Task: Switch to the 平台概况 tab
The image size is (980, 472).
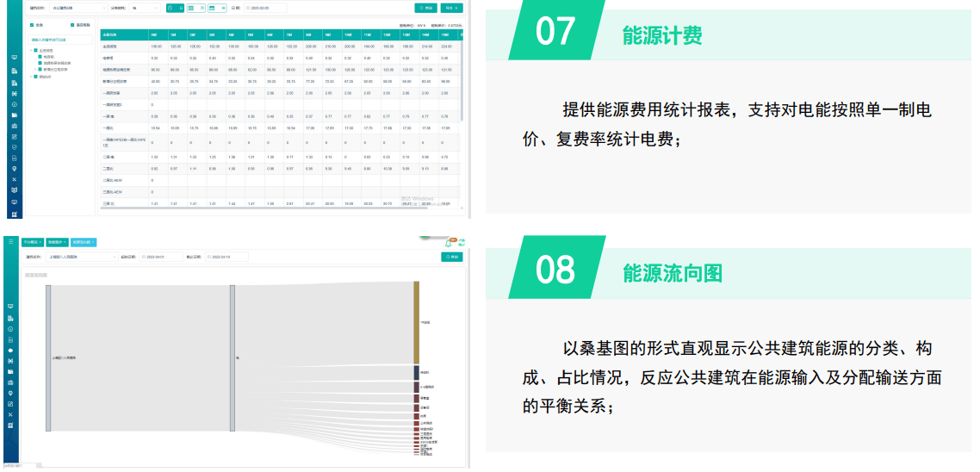Action: click(x=31, y=242)
